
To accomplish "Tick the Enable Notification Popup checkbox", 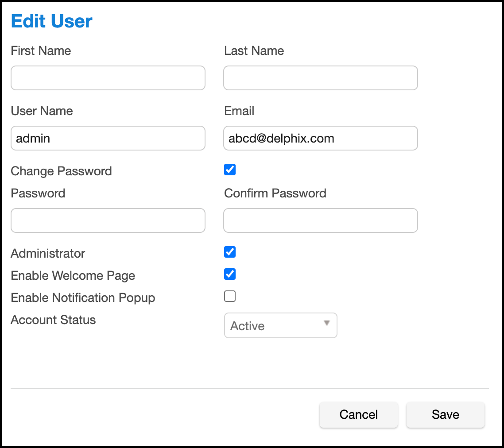I will click(x=230, y=296).
